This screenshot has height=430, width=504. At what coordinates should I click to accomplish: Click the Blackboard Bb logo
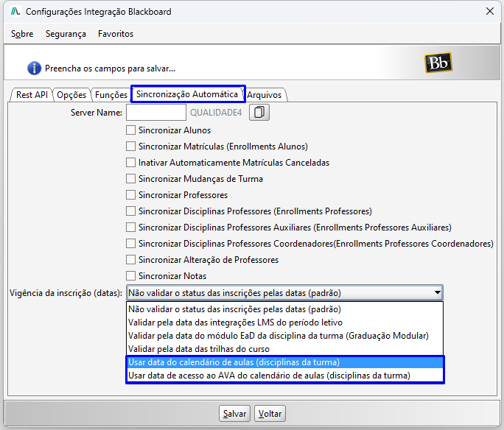tap(438, 63)
